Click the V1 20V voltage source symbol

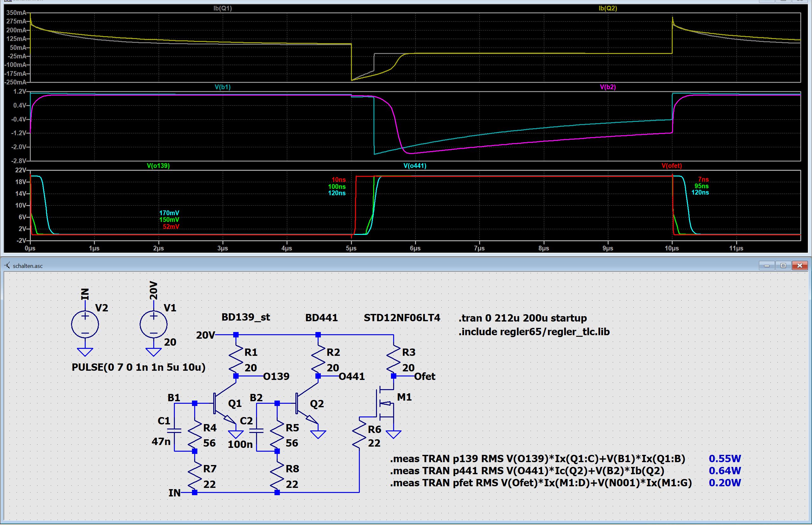153,324
